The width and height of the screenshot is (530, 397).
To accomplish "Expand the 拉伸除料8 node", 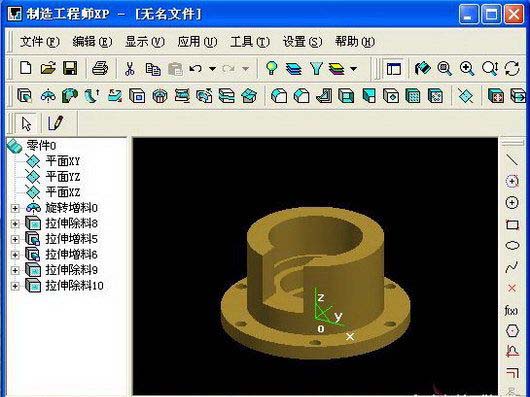I will [15, 224].
